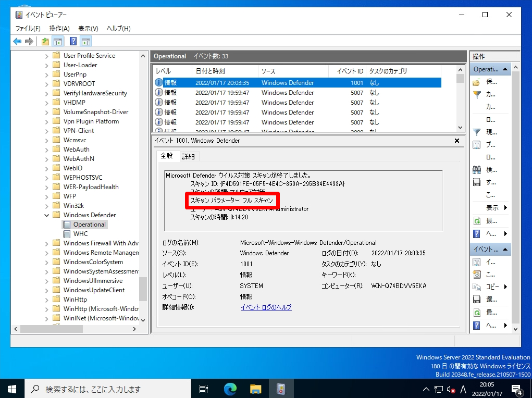This screenshot has height=398, width=532.
Task: Sort events by ソース column header
Action: coord(293,71)
